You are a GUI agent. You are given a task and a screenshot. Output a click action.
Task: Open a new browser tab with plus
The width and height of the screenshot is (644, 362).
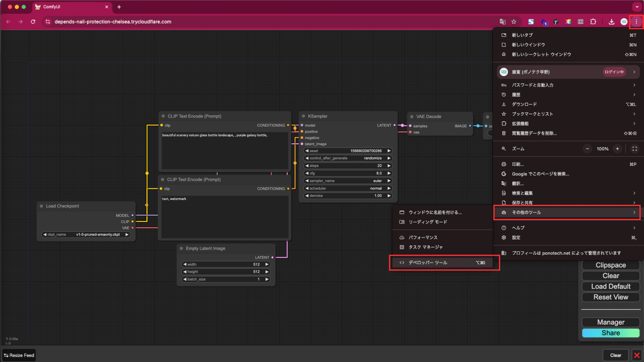[119, 7]
